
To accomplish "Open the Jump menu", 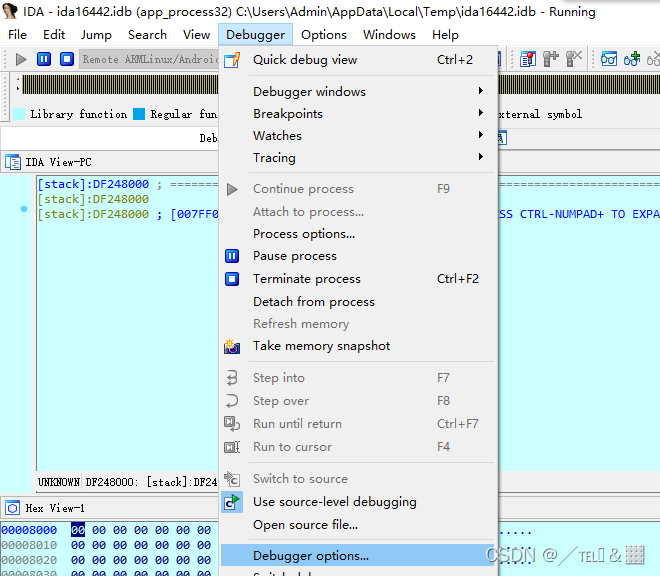I will (x=96, y=35).
